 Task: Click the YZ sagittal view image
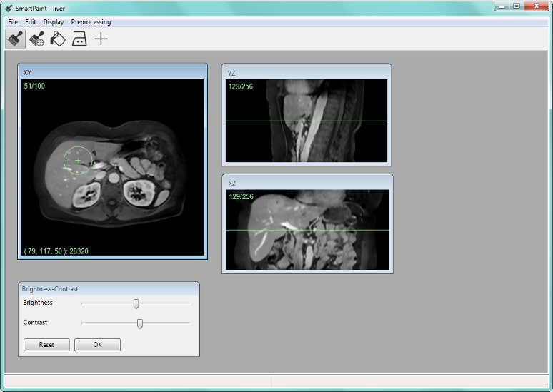(307, 121)
